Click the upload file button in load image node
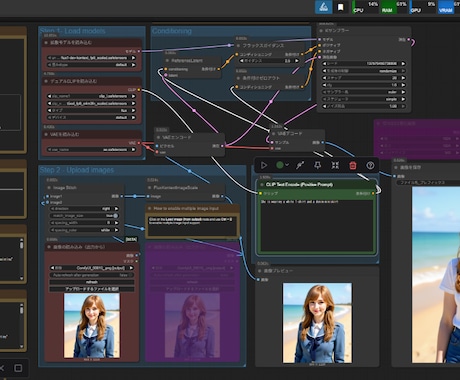The image size is (460, 380). point(92,289)
